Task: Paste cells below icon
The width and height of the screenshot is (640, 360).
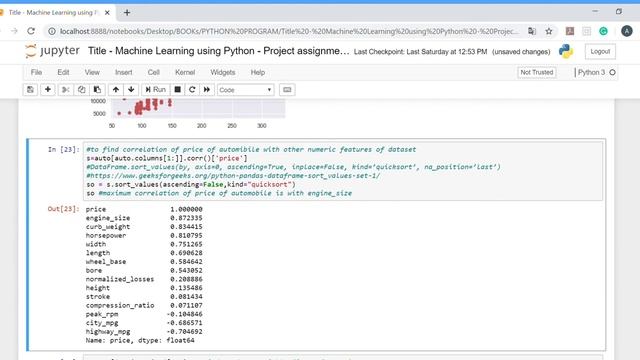Action: (97, 90)
